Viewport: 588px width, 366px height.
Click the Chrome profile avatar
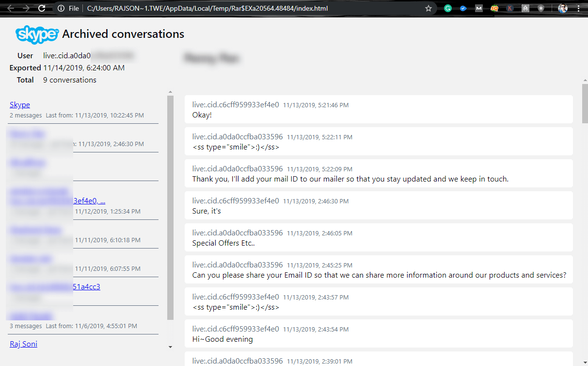[562, 8]
